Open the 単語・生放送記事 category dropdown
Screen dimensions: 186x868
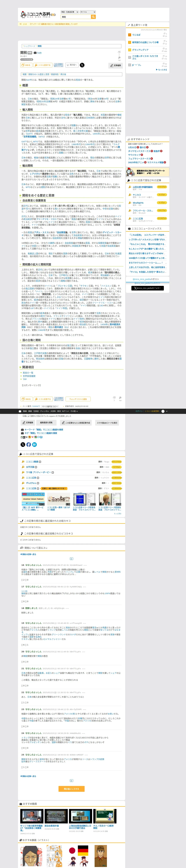[70, 12]
